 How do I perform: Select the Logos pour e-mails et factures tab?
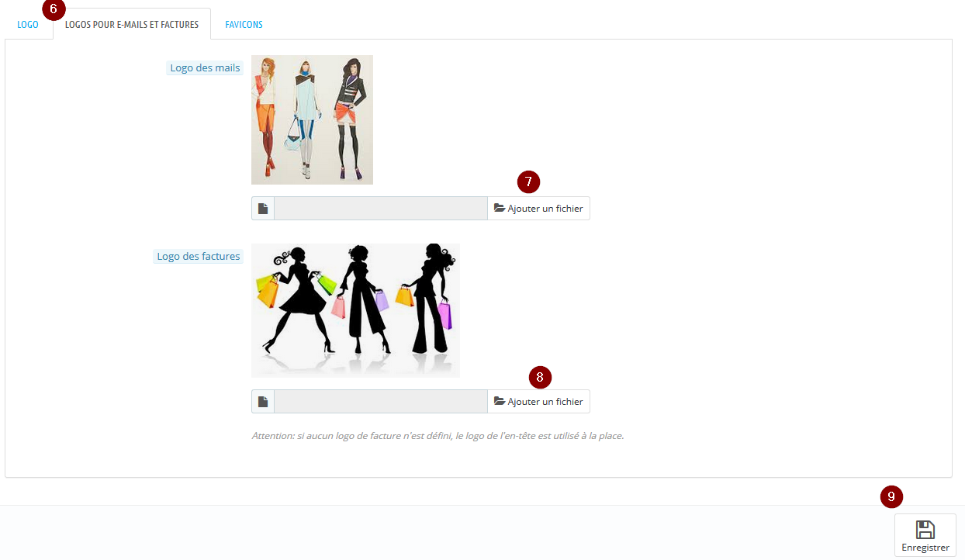pyautogui.click(x=132, y=25)
